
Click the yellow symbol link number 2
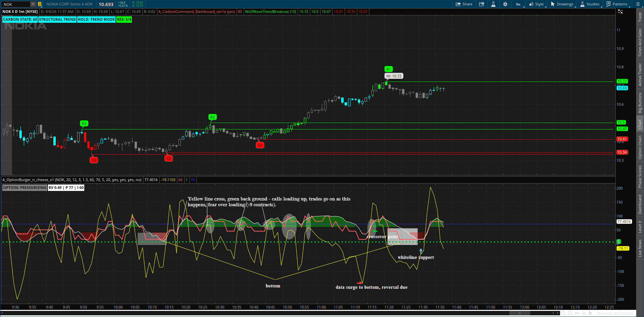tap(40, 4)
